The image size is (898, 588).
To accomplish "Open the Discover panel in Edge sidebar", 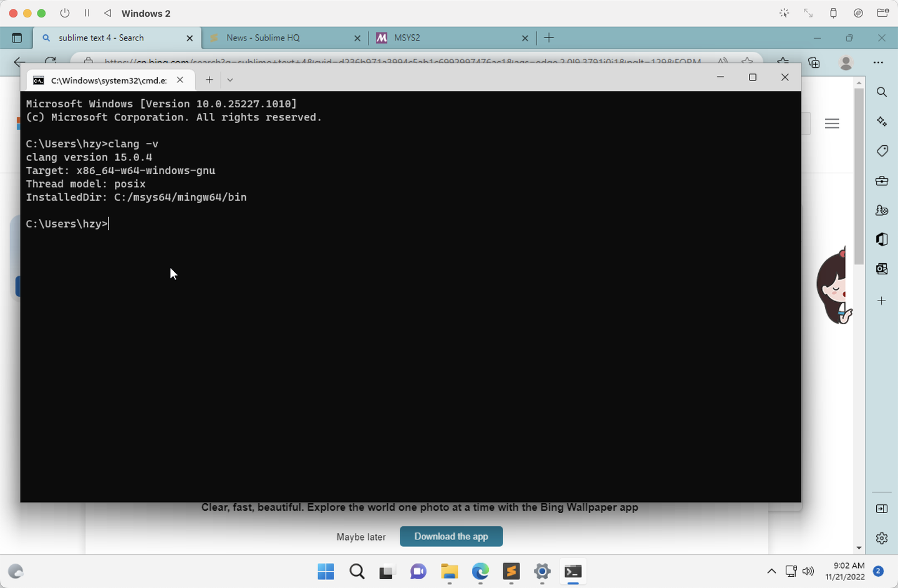I will [881, 122].
